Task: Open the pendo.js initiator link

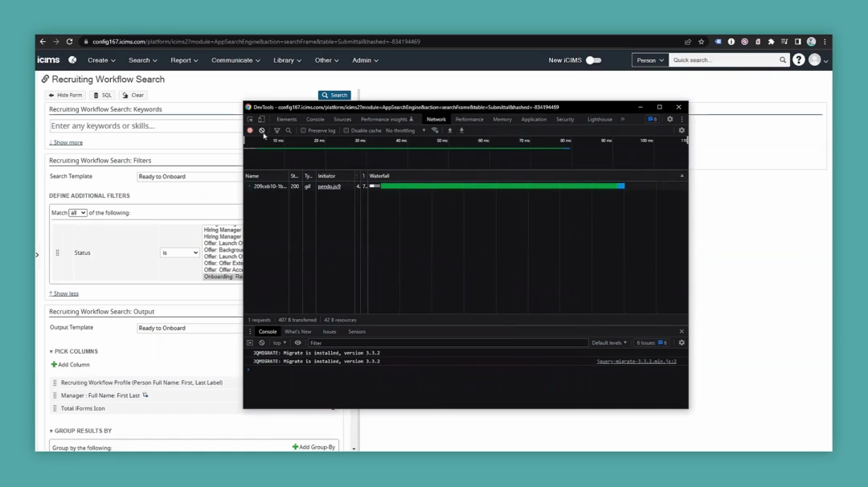Action: (329, 186)
